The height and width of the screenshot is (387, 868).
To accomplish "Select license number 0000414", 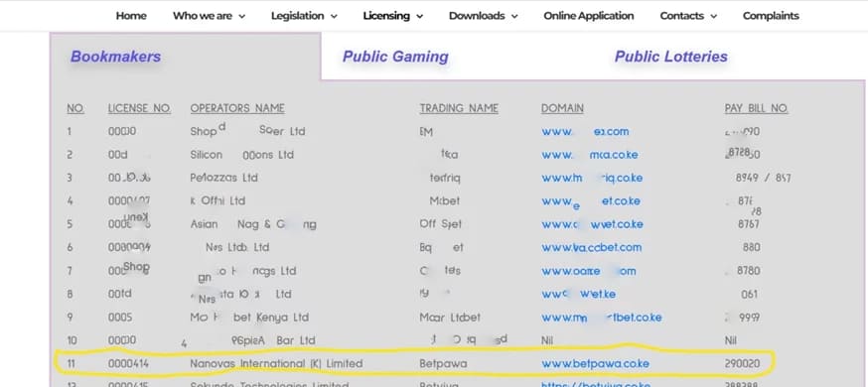I will pos(128,364).
